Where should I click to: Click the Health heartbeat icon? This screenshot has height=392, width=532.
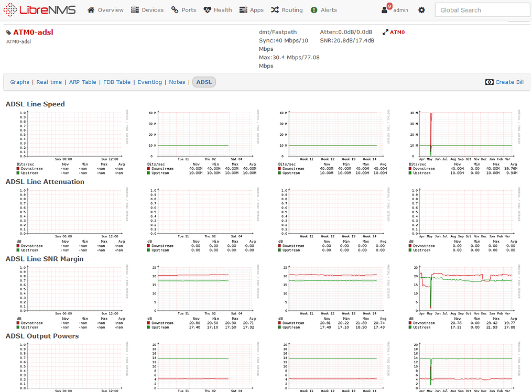click(207, 10)
